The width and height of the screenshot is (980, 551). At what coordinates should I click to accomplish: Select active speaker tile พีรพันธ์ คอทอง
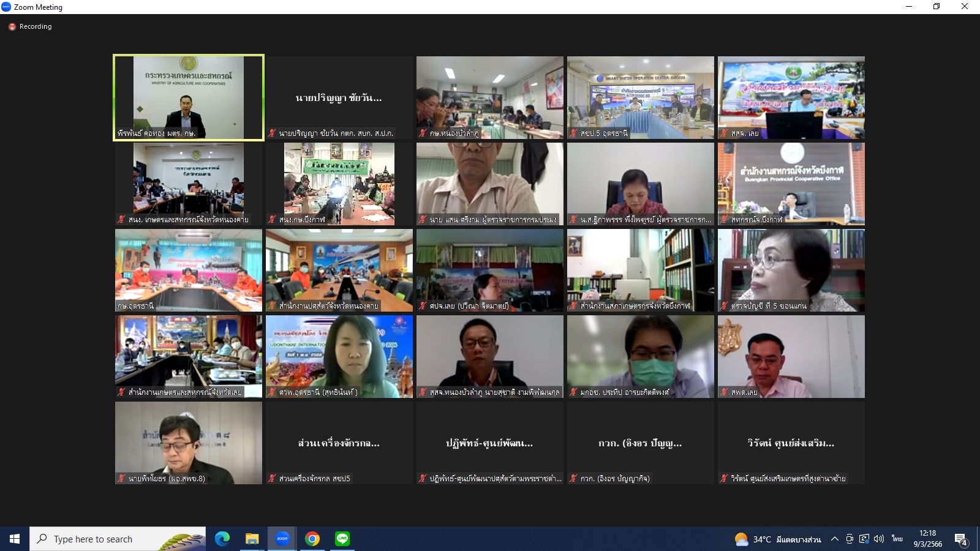[x=189, y=98]
